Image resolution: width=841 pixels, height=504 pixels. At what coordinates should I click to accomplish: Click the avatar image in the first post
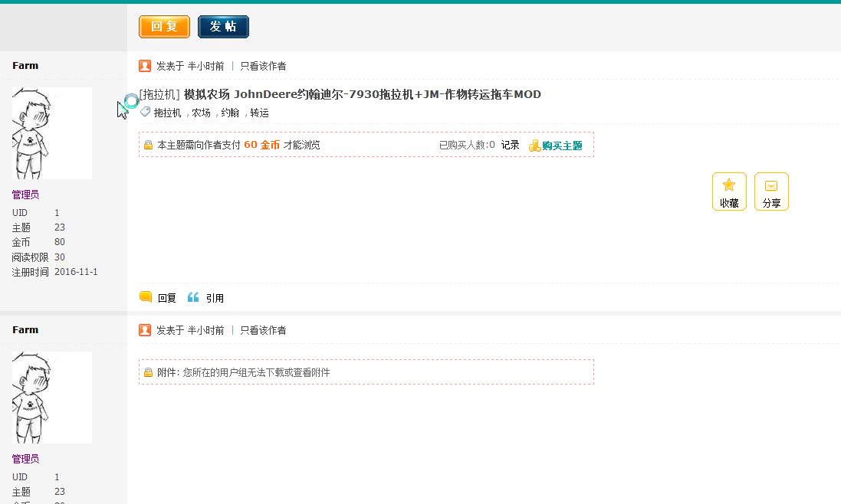click(x=52, y=133)
